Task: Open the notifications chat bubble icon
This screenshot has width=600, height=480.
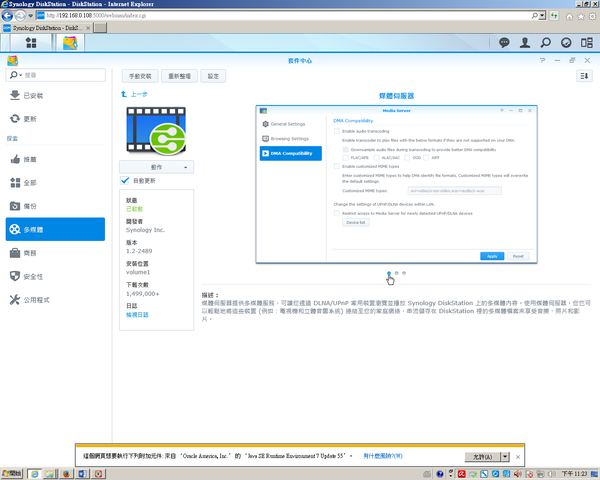Action: click(504, 43)
